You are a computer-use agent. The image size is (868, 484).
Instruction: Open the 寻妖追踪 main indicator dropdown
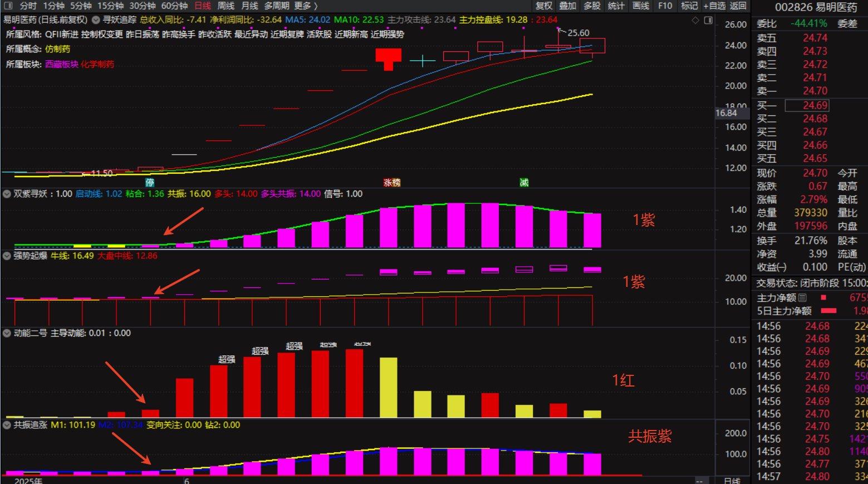click(96, 20)
